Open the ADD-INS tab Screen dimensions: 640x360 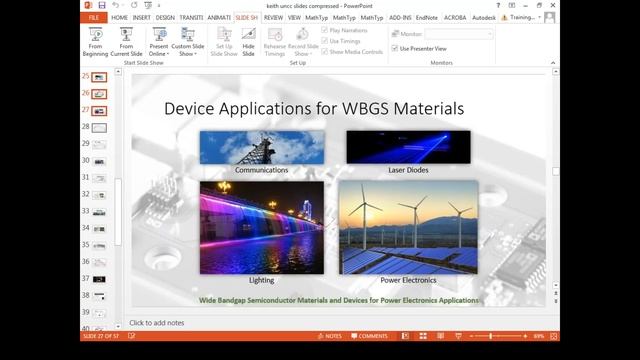pyautogui.click(x=400, y=18)
